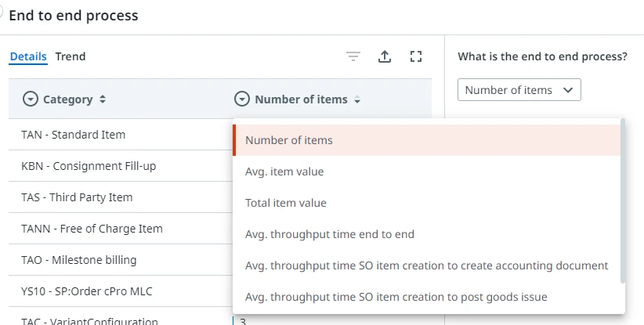
Task: Select throughput time to create accounting document
Action: coord(427,265)
